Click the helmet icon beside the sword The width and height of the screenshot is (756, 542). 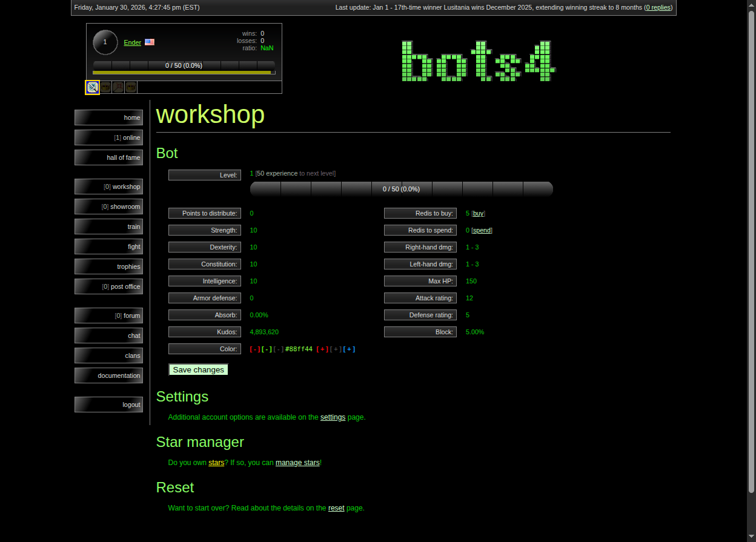click(105, 87)
